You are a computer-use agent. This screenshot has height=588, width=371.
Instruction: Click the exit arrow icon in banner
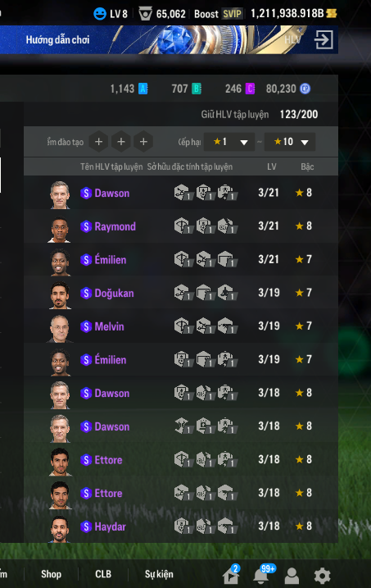(x=323, y=39)
